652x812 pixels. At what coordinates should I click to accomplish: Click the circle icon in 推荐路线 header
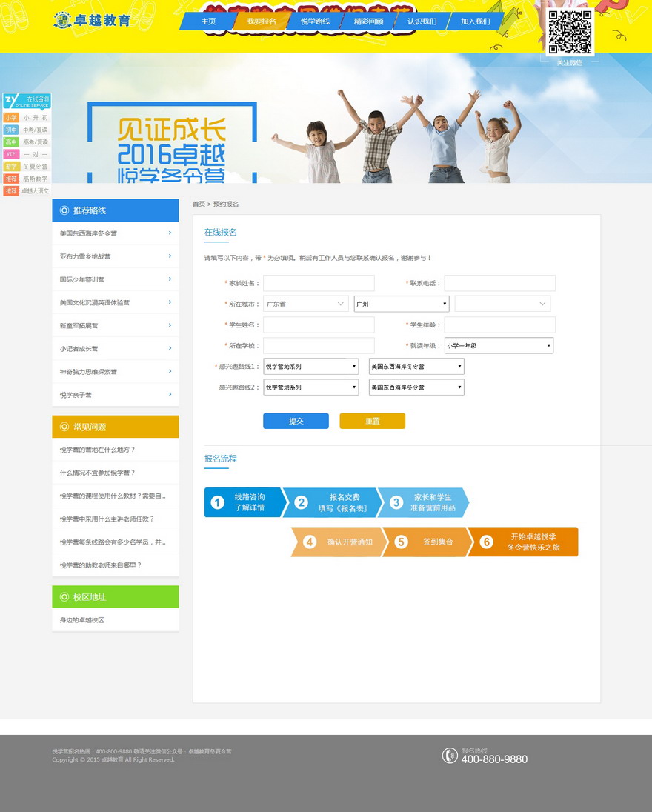coord(64,210)
